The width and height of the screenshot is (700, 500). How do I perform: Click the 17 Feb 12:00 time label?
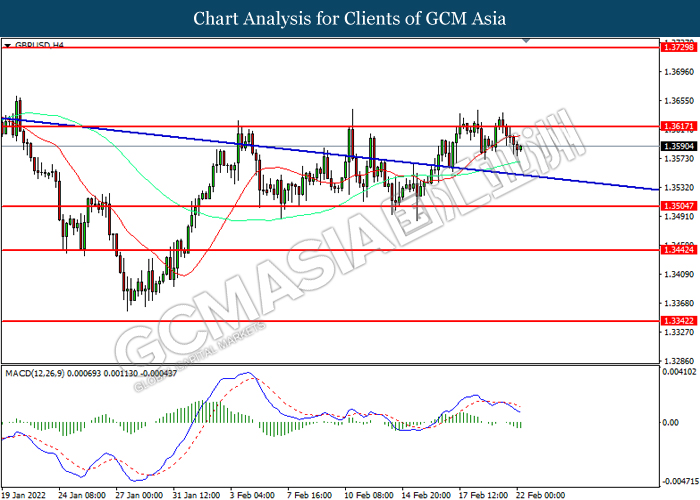pos(483,495)
